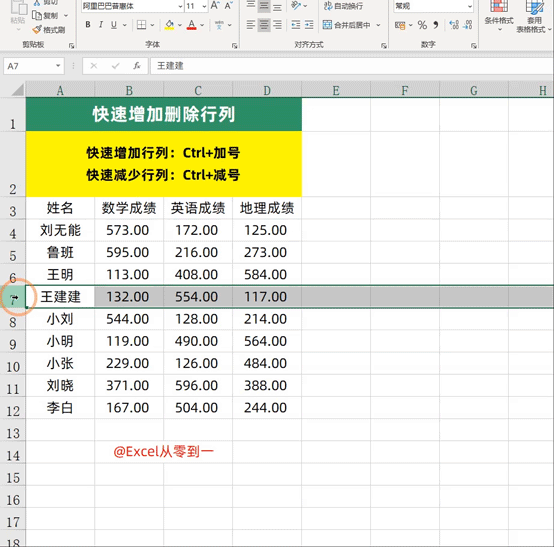Screen dimensions: 554x547
Task: Open the Alignment (对齐方式) dialog launcher
Action: [384, 46]
